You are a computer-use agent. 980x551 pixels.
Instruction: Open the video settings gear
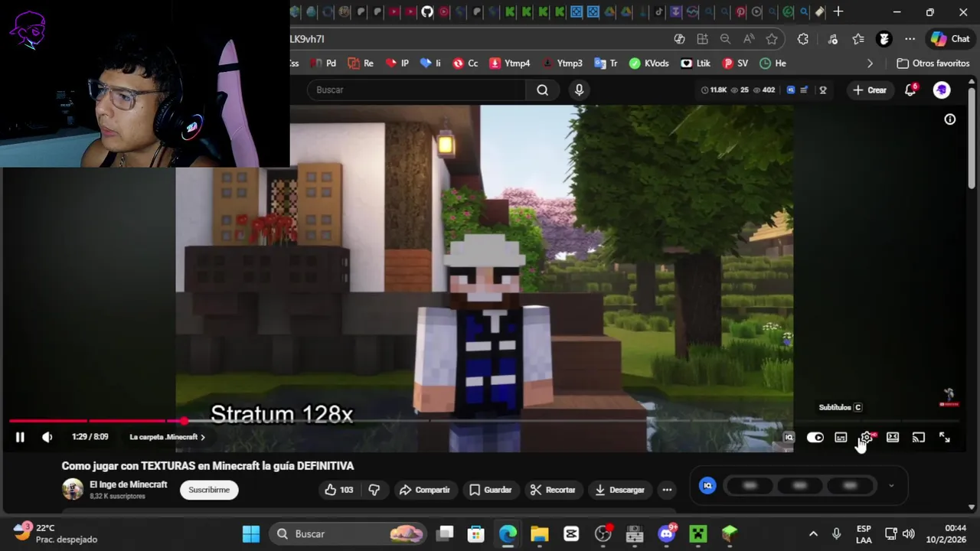(x=867, y=437)
